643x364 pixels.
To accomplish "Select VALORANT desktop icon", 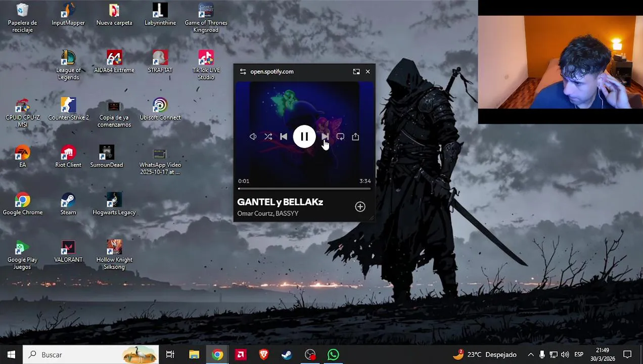I will pyautogui.click(x=68, y=251).
